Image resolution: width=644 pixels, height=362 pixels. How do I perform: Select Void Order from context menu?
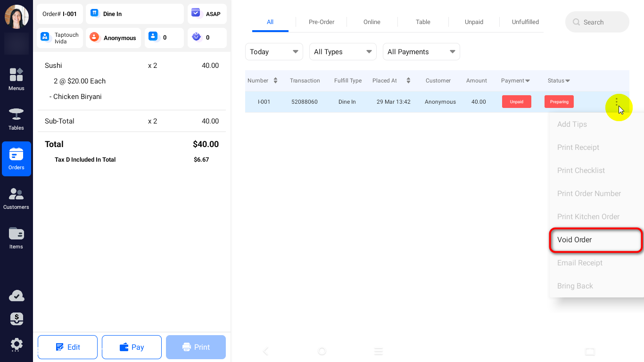click(595, 240)
